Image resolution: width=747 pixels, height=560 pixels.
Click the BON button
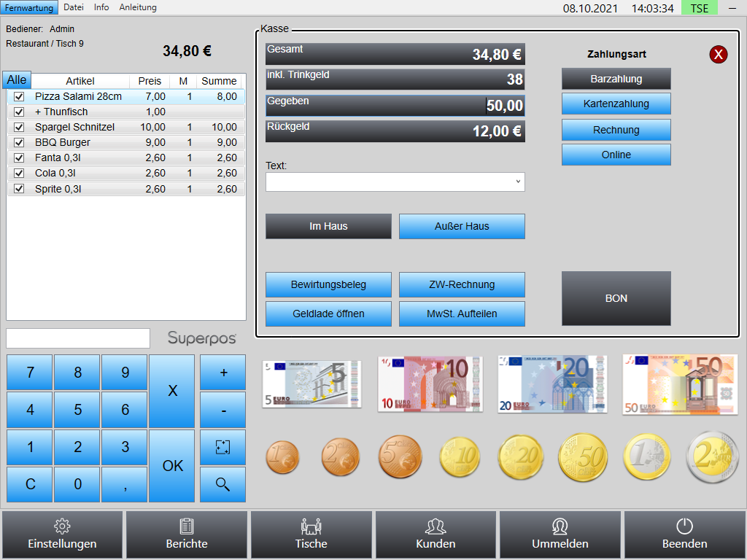tap(616, 298)
